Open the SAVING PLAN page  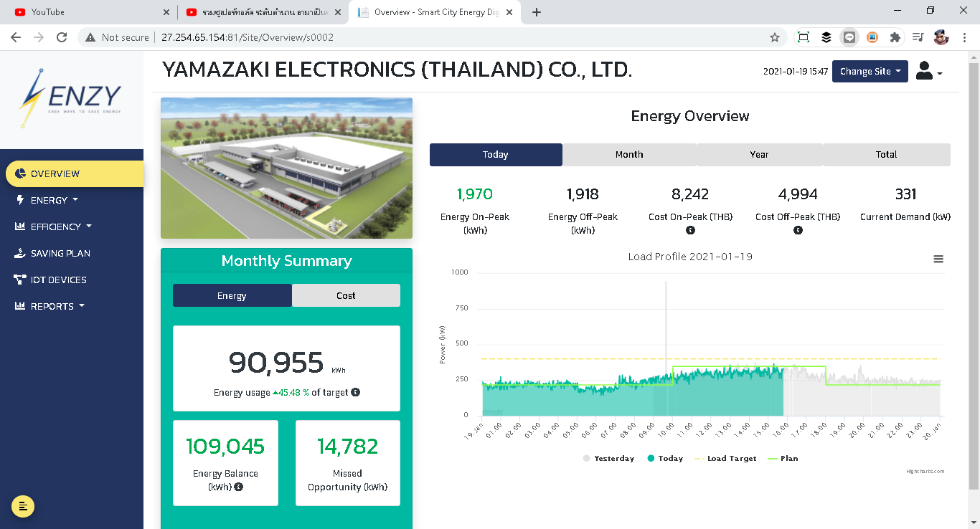click(x=60, y=253)
